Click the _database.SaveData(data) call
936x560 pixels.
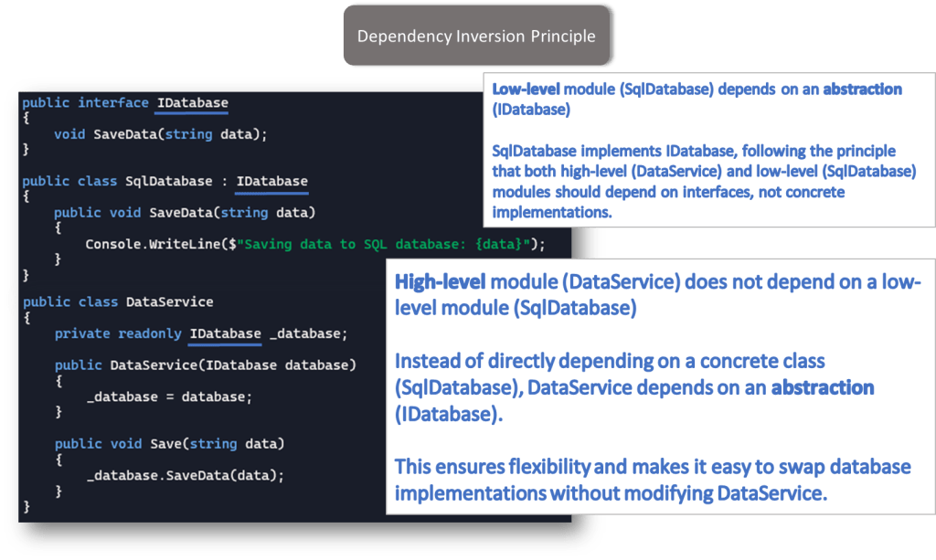186,475
